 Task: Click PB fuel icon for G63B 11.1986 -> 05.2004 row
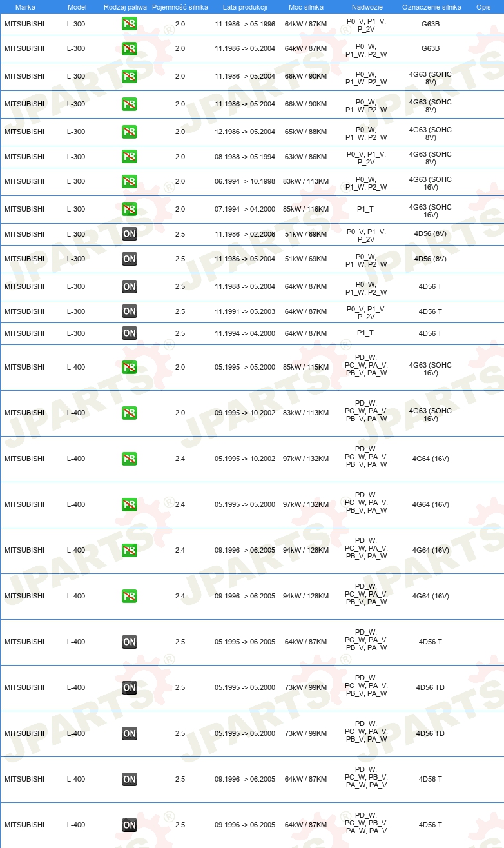129,48
